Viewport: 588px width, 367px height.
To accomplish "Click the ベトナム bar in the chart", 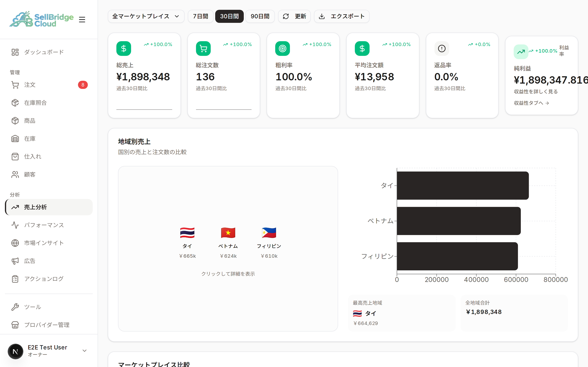I will click(x=459, y=221).
